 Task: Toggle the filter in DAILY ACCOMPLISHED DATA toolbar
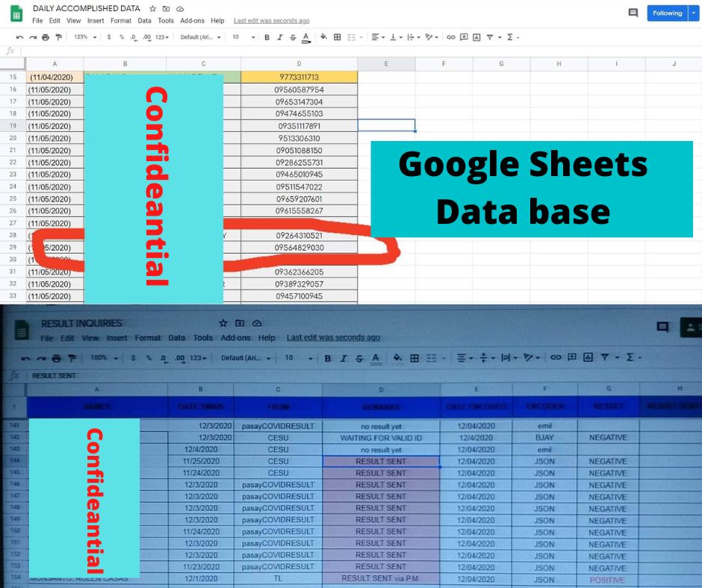(490, 37)
